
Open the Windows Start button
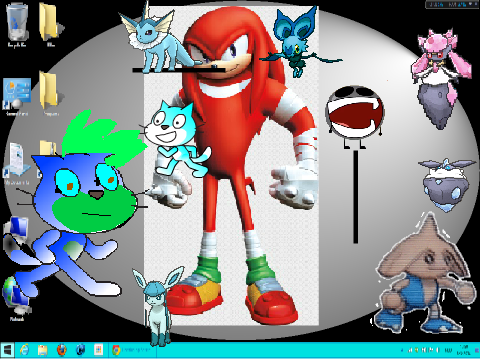pyautogui.click(x=7, y=350)
